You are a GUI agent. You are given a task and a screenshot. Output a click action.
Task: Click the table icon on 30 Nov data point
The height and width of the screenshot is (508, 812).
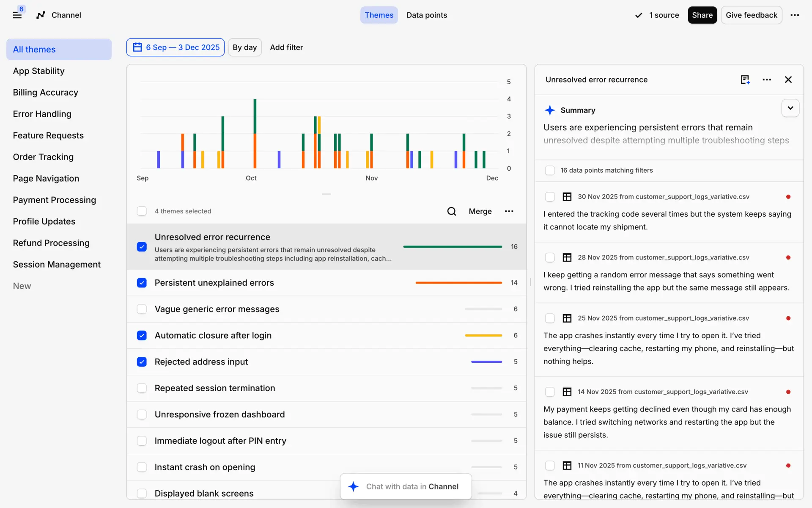click(567, 197)
